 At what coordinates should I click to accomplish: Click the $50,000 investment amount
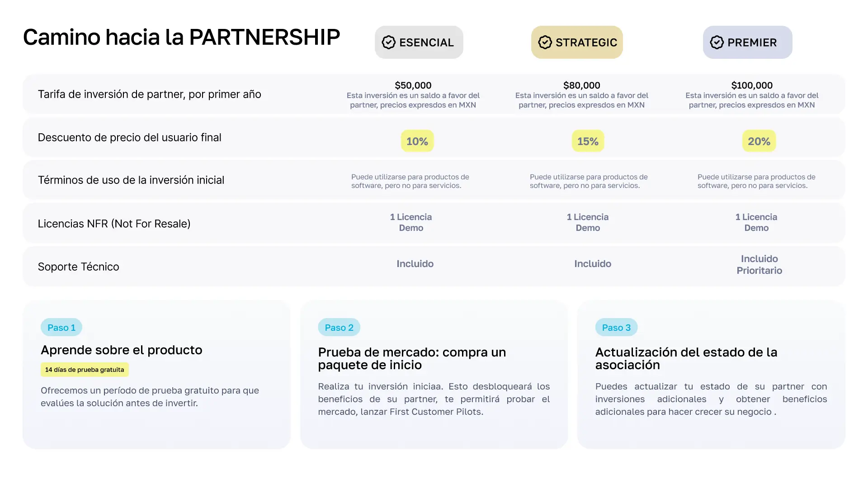tap(413, 85)
